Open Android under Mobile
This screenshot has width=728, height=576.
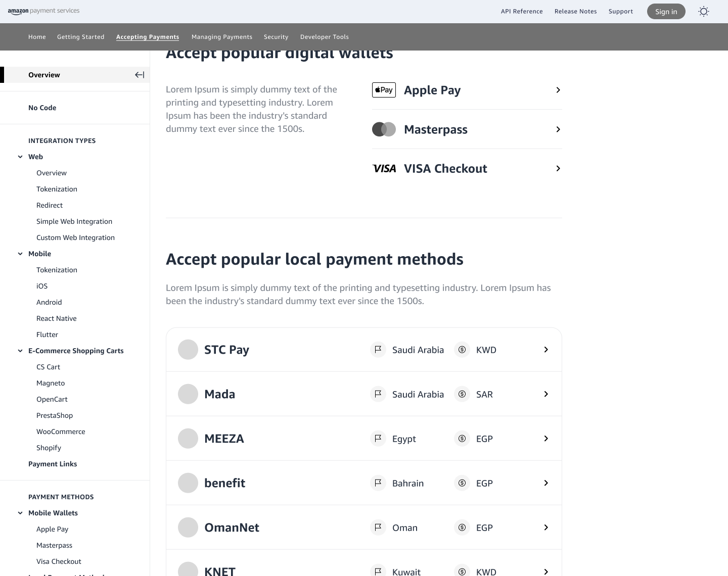click(x=49, y=302)
